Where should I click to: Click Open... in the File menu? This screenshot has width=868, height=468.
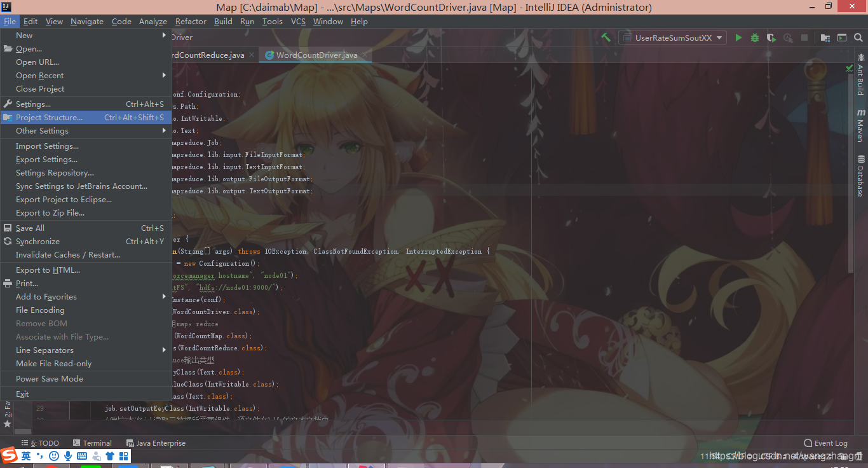(x=86, y=49)
